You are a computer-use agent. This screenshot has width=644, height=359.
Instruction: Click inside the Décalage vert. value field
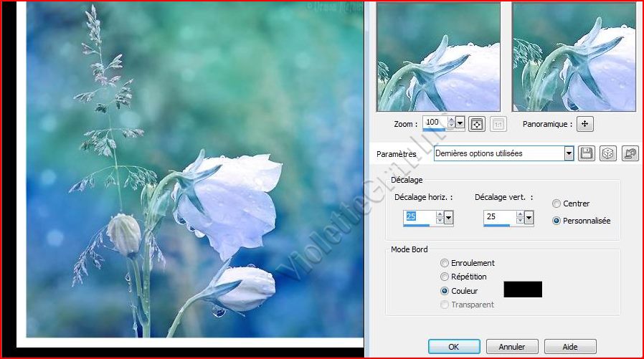pos(496,216)
